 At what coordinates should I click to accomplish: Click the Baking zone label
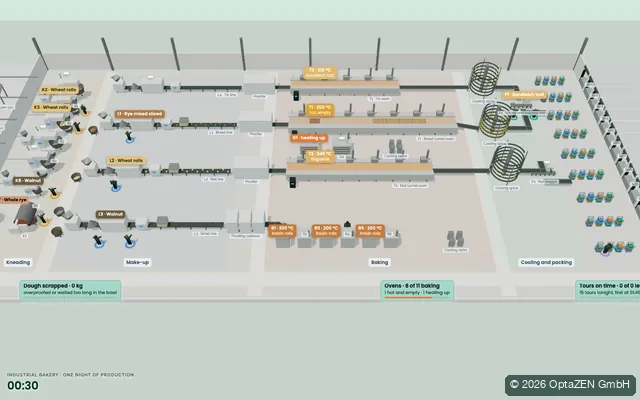coord(379,262)
